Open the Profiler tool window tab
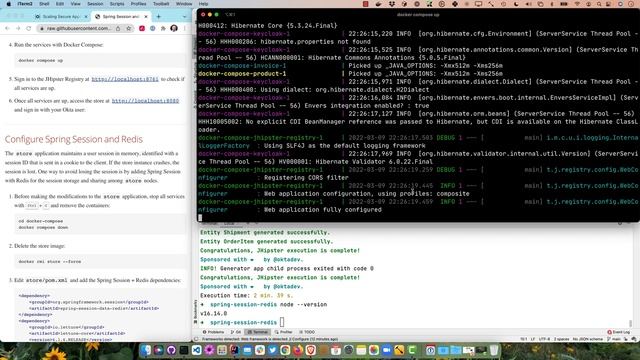This screenshot has width=640, height=360. (x=284, y=332)
